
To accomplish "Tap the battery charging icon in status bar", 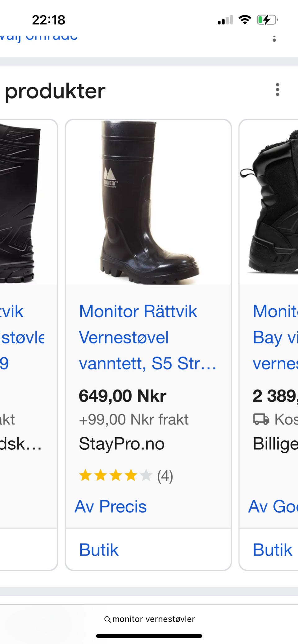I will tap(267, 20).
